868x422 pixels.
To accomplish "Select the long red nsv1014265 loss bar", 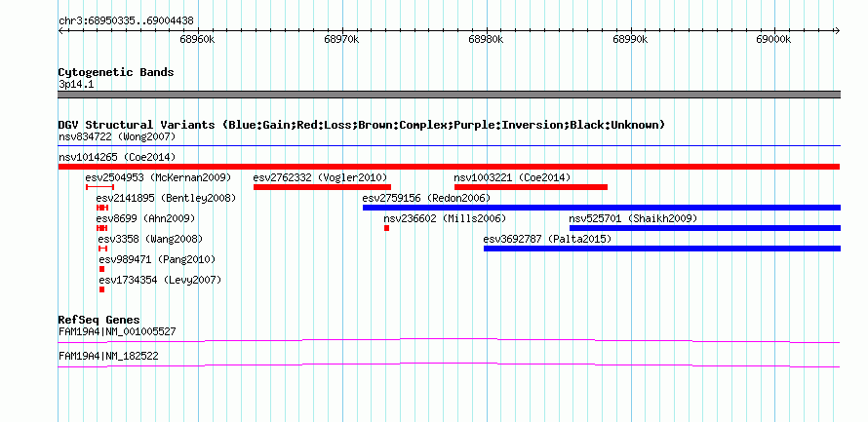I will [450, 167].
